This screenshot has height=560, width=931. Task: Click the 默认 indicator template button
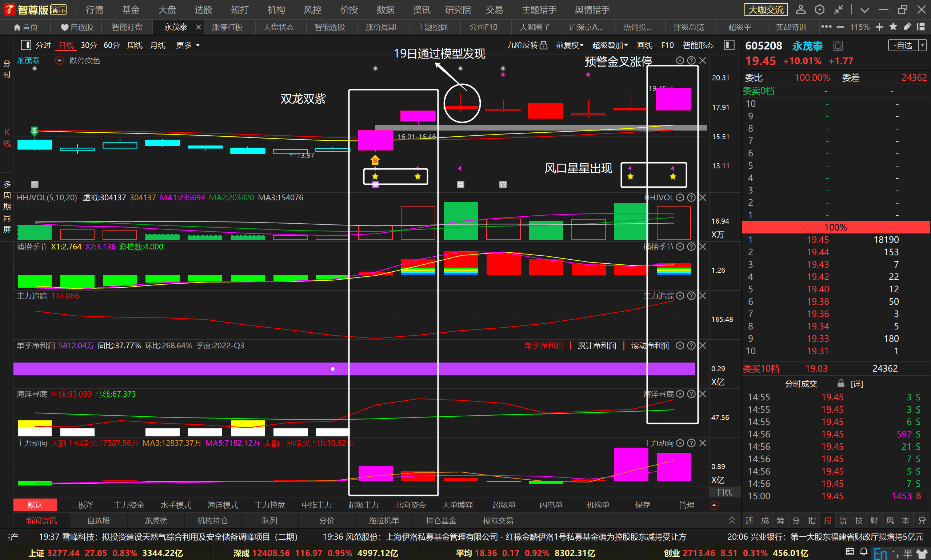click(x=35, y=505)
